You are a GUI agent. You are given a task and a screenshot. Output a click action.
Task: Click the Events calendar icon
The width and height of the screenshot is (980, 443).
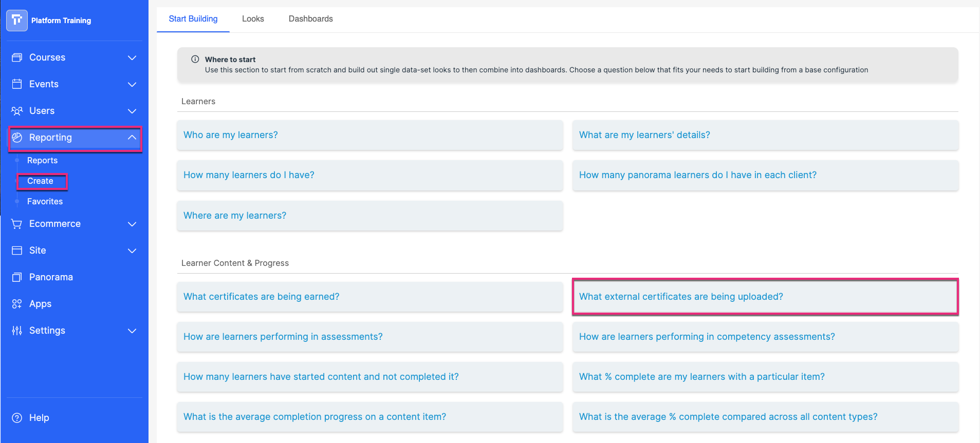17,84
